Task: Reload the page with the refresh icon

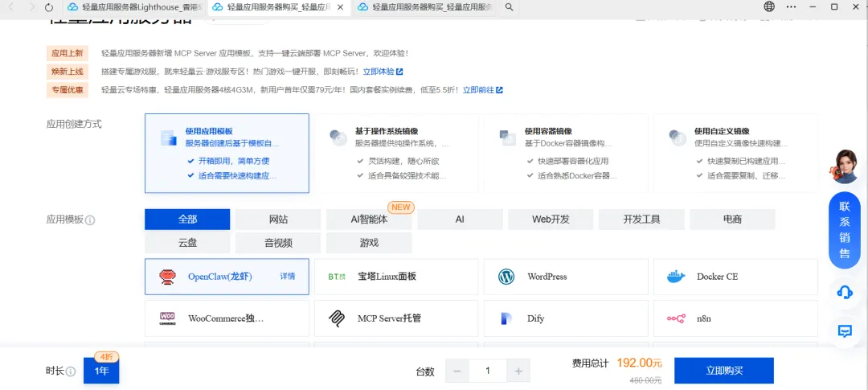Action: (49, 7)
